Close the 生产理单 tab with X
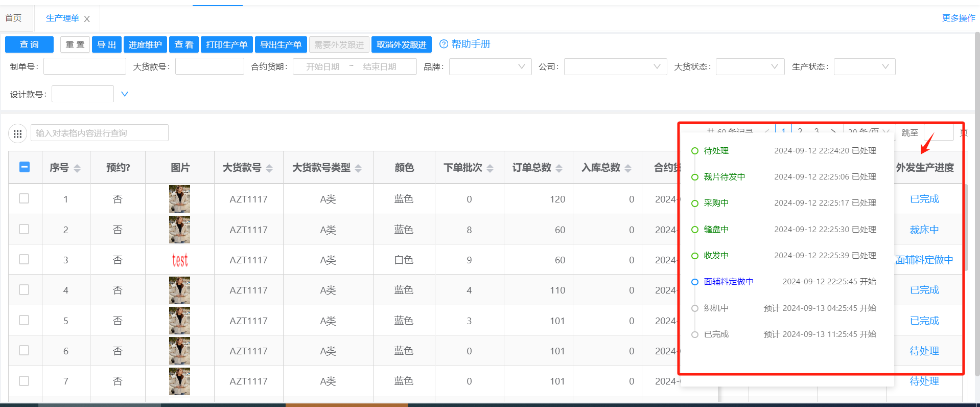The height and width of the screenshot is (407, 980). coord(87,19)
